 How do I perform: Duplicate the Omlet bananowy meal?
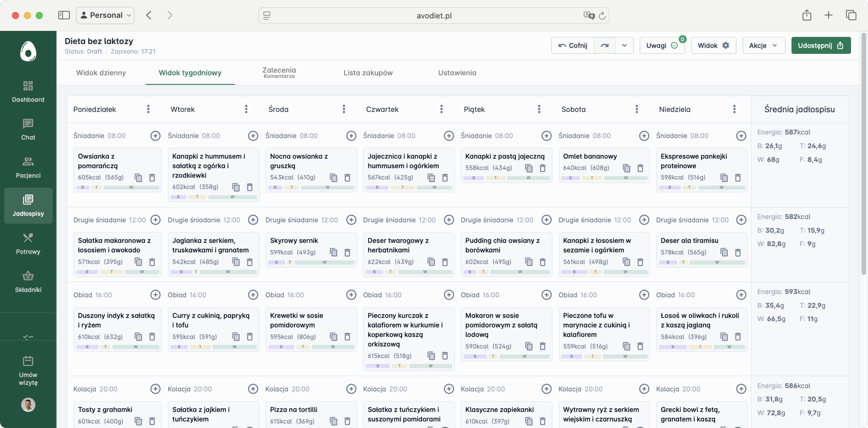[x=626, y=168]
